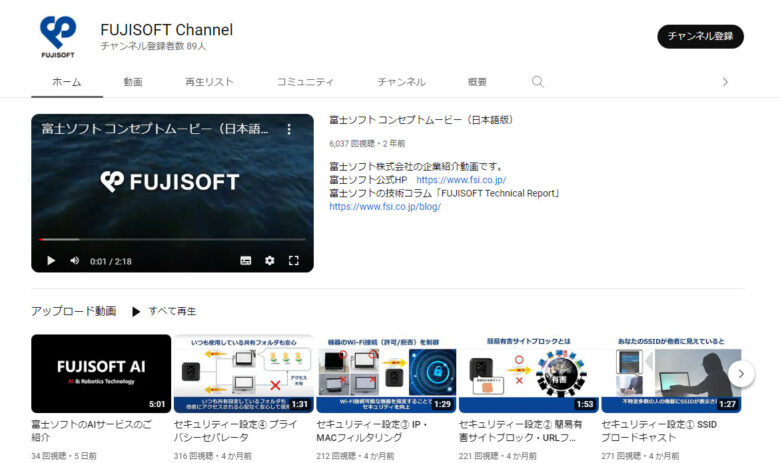The image size is (780, 463).
Task: Click the FUJISOFT channel logo avatar
Action: pos(58,36)
